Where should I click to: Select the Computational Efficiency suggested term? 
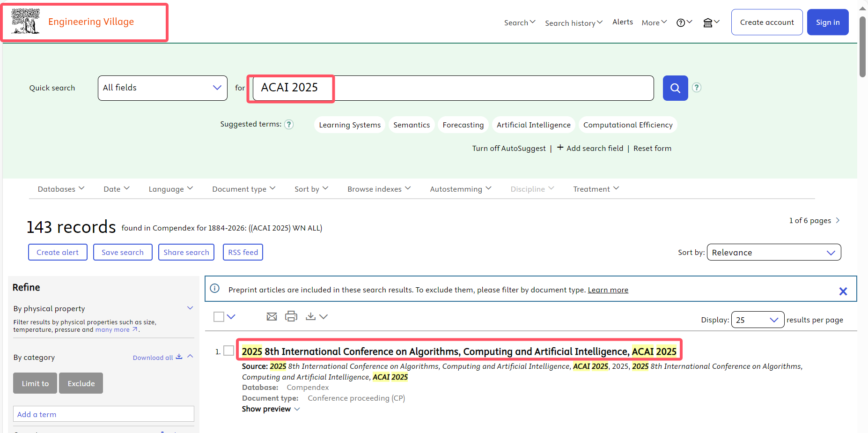tap(628, 125)
